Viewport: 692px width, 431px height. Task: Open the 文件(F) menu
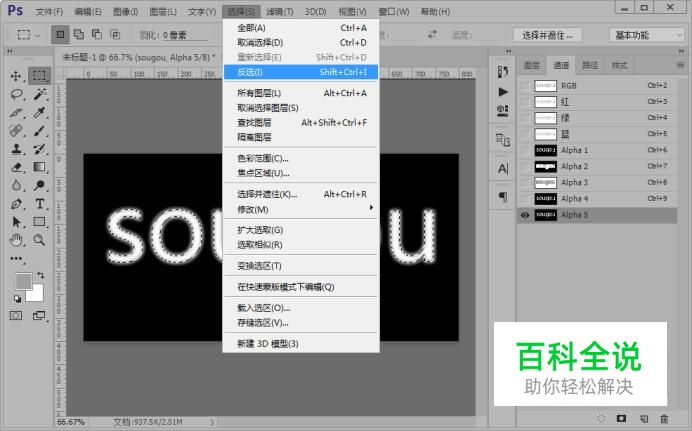[x=49, y=11]
